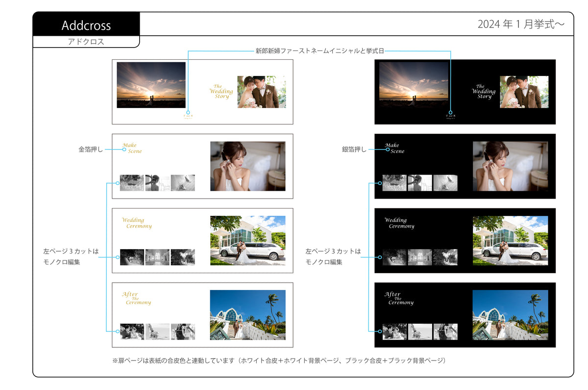Select the gold 'Wedding Ceremony' heading
This screenshot has height=390, width=588.
coord(137,223)
